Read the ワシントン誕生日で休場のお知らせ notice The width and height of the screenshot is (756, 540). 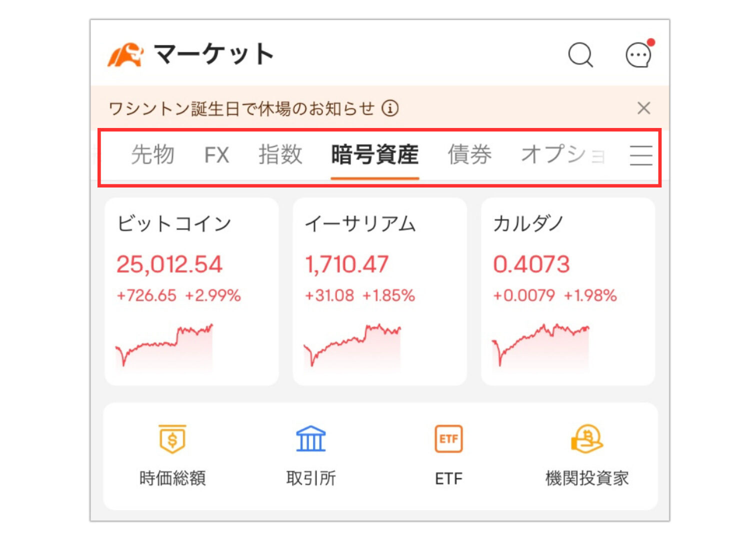click(241, 108)
